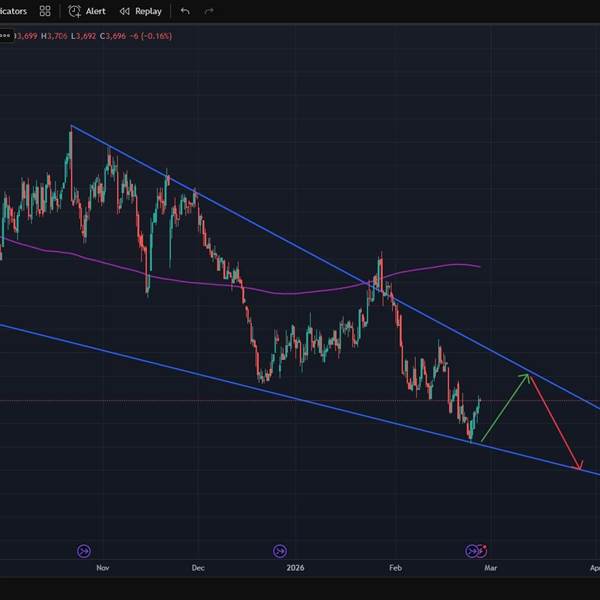Image resolution: width=600 pixels, height=600 pixels.
Task: Create a new Alert
Action: click(x=95, y=11)
